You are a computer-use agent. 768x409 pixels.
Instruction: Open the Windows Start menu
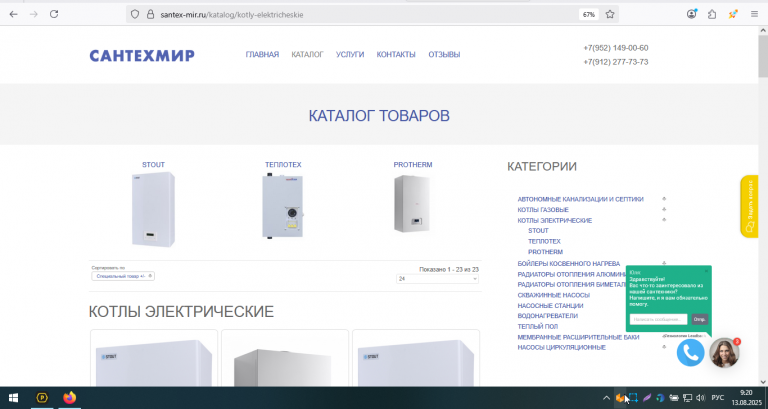pos(13,398)
